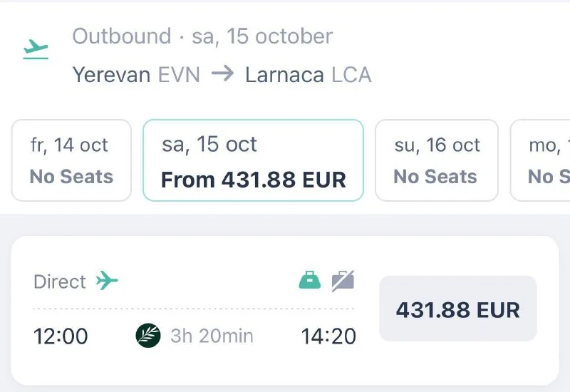Tap the EVN airport code

[178, 74]
